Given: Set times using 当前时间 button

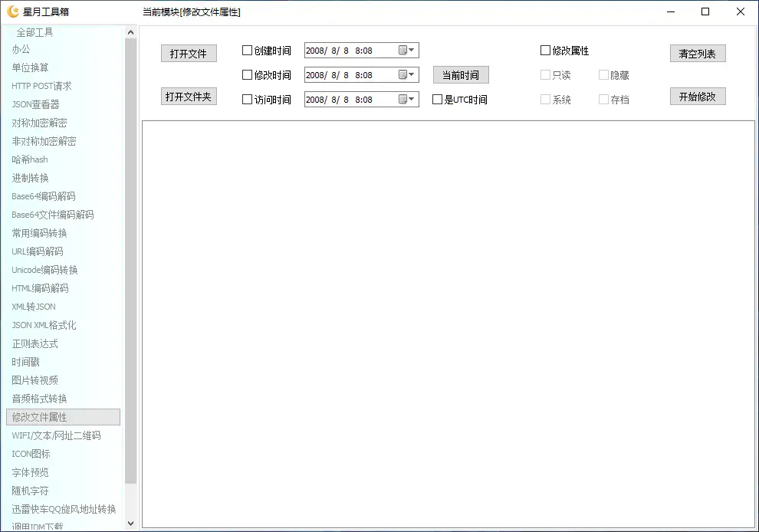Looking at the screenshot, I should [461, 75].
